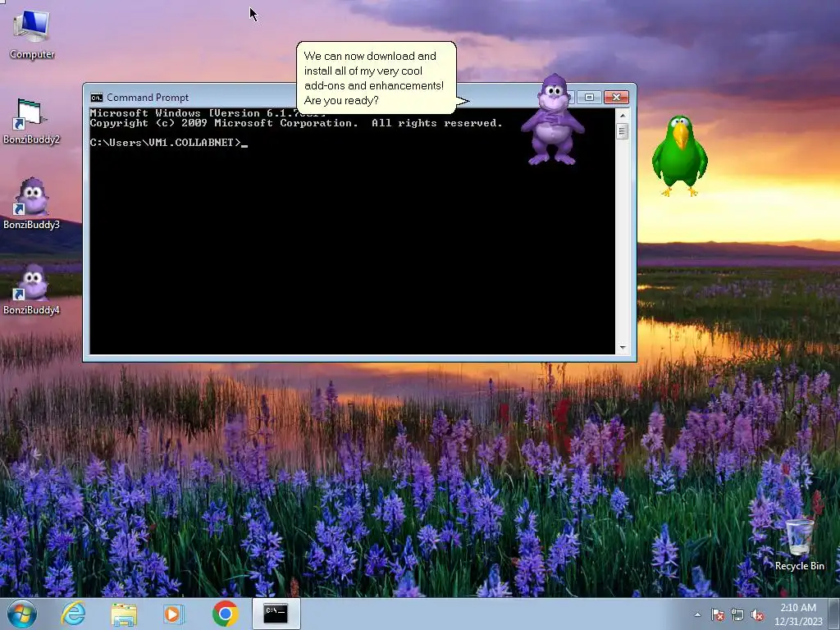The image size is (840, 630).
Task: Click the purple Bonzi gorilla character
Action: pos(553,120)
